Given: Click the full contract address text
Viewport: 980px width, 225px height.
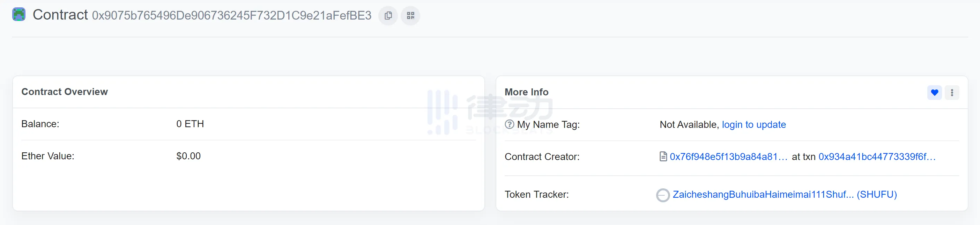Looking at the screenshot, I should pyautogui.click(x=231, y=16).
